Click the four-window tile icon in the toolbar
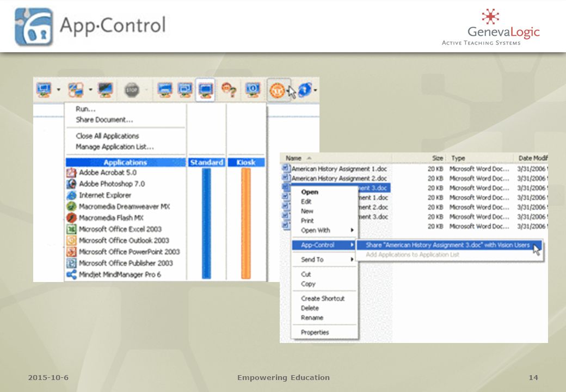Screen dimensions: 566x392 76,89
